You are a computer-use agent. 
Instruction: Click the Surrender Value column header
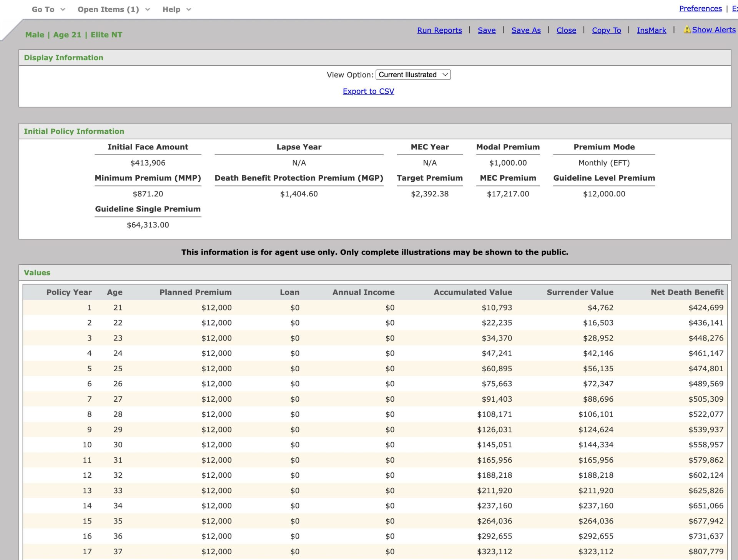click(x=580, y=292)
